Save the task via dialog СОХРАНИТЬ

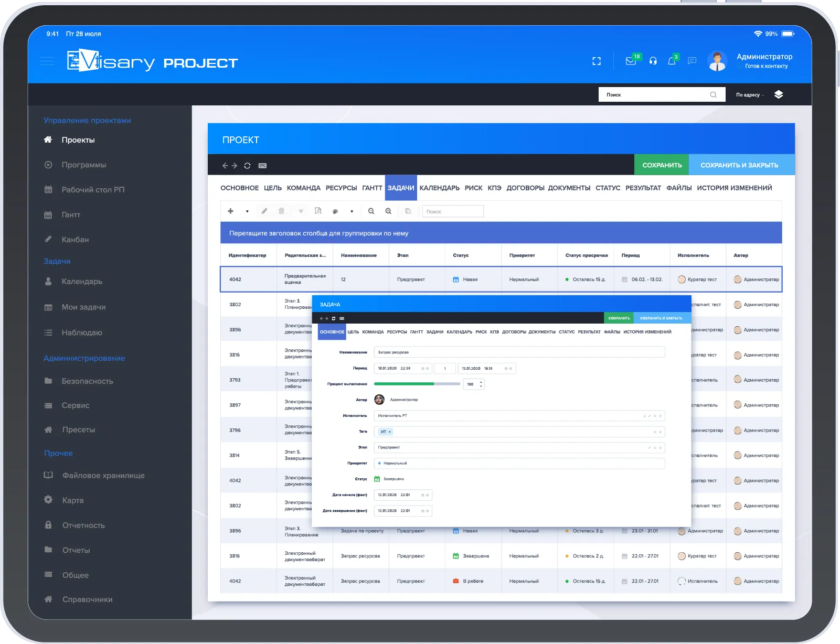pyautogui.click(x=619, y=318)
